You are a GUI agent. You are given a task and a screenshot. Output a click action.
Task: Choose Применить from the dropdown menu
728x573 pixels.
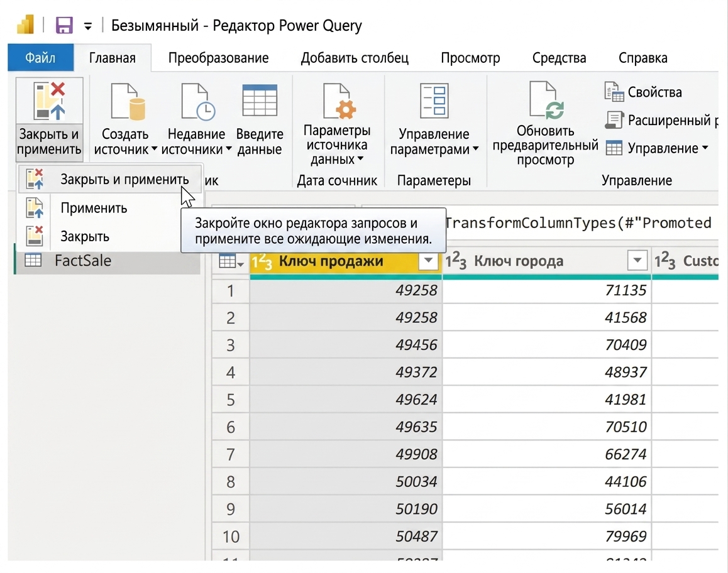pos(111,208)
